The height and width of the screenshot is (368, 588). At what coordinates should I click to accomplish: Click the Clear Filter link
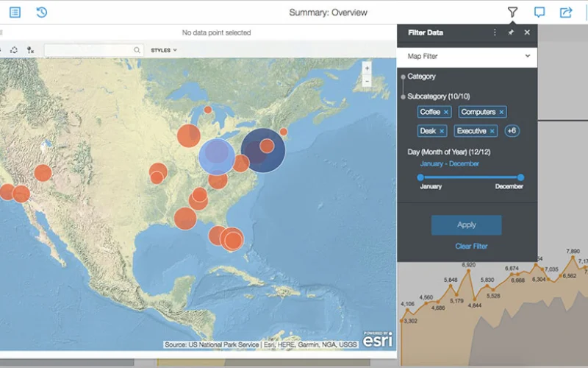(x=470, y=247)
